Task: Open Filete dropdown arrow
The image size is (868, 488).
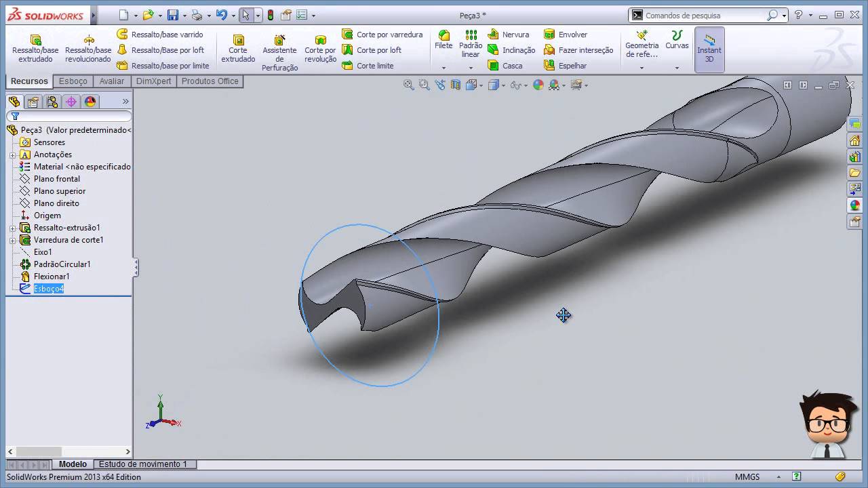Action: coord(443,68)
